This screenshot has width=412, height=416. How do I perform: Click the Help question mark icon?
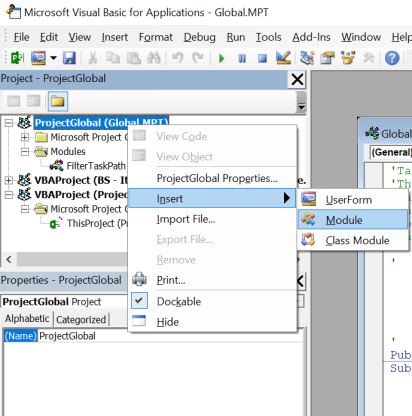pyautogui.click(x=392, y=58)
